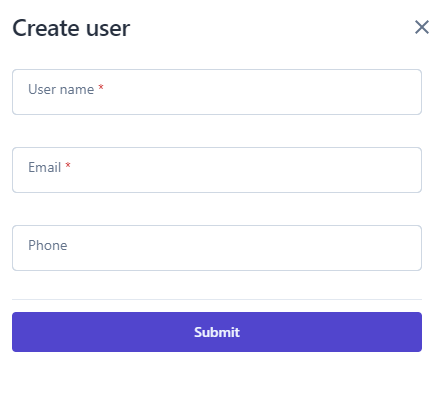438x399 pixels.
Task: Click the word "name" in User name label
Action: (77, 90)
